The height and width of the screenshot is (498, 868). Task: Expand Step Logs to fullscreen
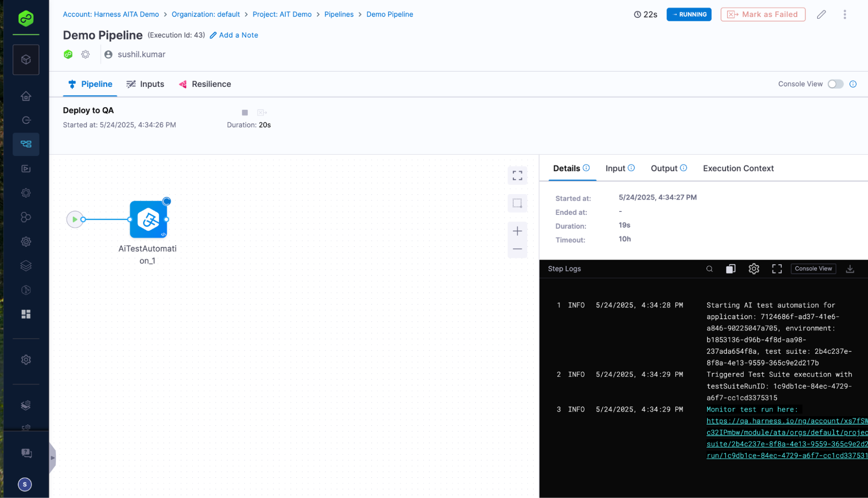[x=777, y=269]
